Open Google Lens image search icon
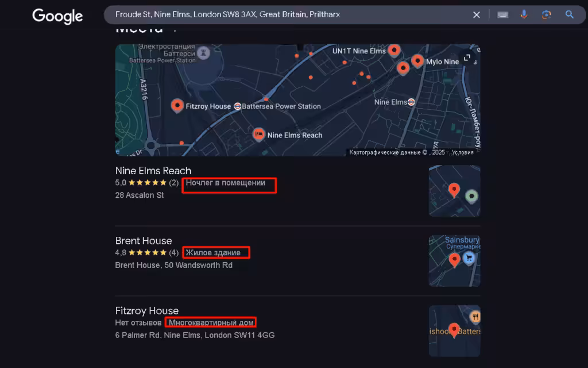588x368 pixels. (x=547, y=14)
